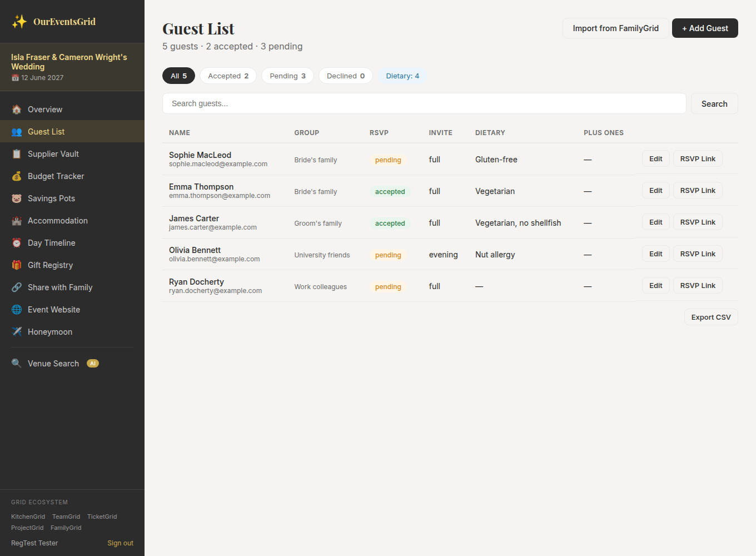Viewport: 756px width, 556px height.
Task: Open Overview via its house icon
Action: point(17,110)
